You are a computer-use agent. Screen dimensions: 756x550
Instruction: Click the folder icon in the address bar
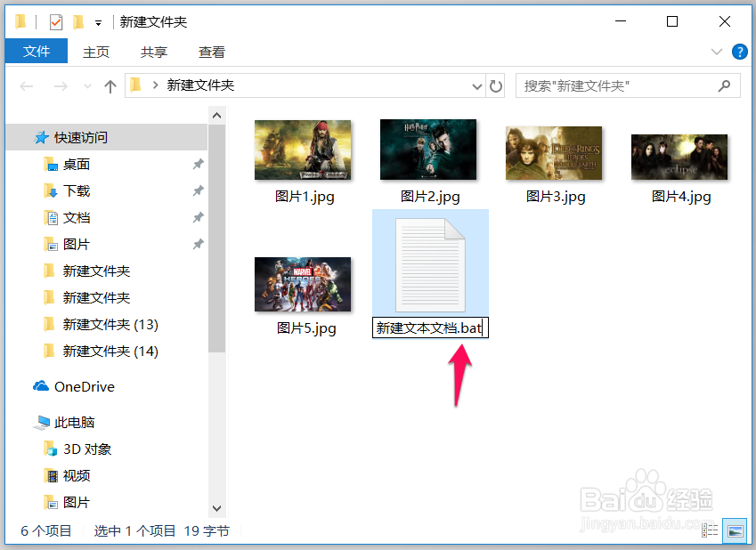(135, 85)
